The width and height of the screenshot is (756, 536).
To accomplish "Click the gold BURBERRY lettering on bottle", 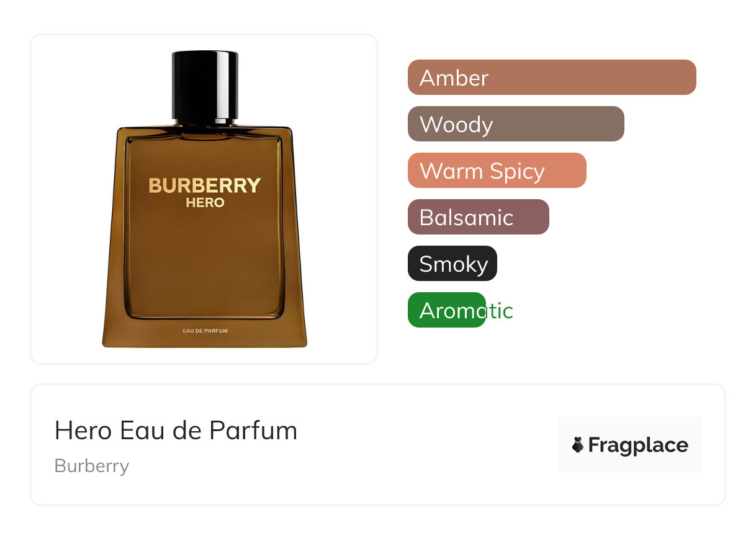I will pos(205,185).
